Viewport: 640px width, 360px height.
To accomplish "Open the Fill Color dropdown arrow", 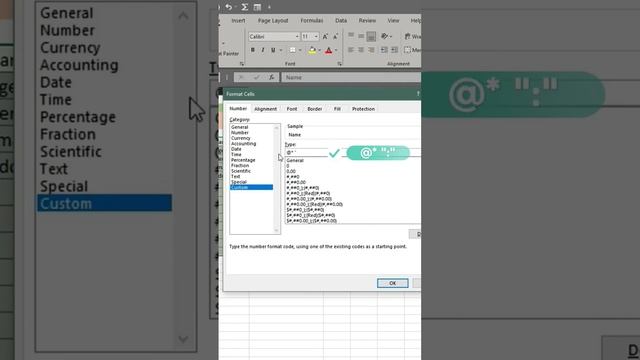I will click(x=319, y=50).
